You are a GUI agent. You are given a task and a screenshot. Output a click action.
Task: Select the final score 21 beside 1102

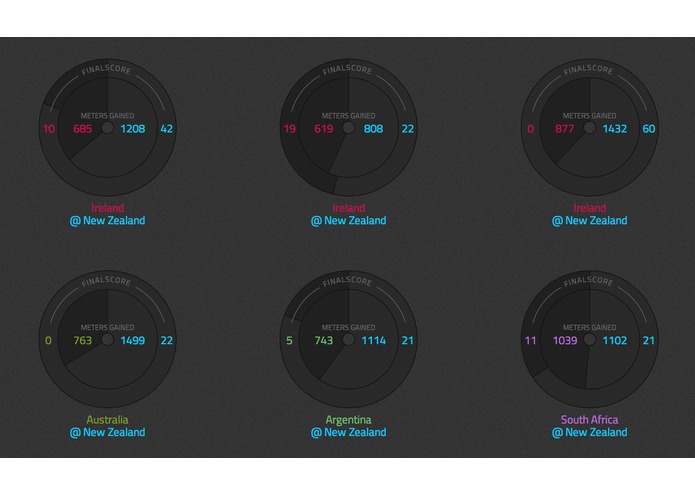click(x=649, y=341)
